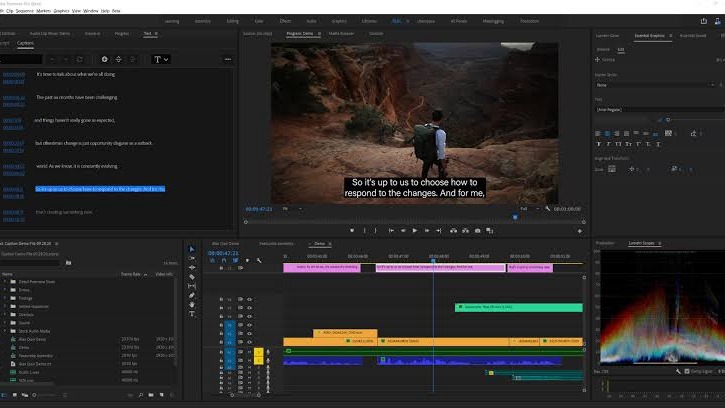Apply All Caps text style
The image size is (725, 408).
point(618,144)
